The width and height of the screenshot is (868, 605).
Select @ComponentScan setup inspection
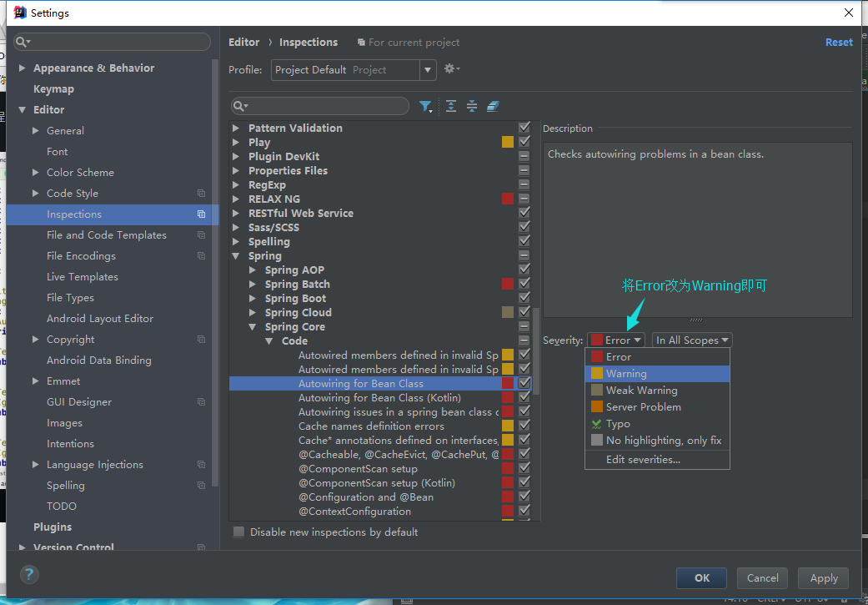(x=359, y=469)
